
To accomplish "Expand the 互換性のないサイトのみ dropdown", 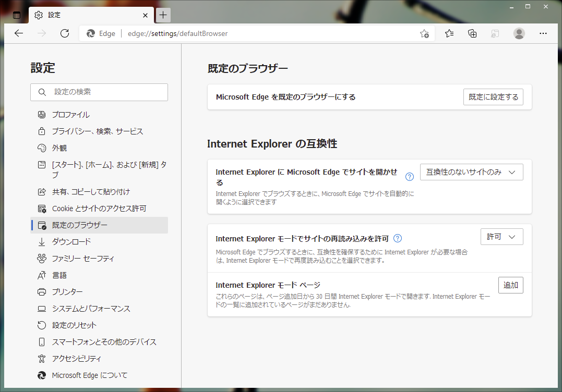I will click(471, 172).
